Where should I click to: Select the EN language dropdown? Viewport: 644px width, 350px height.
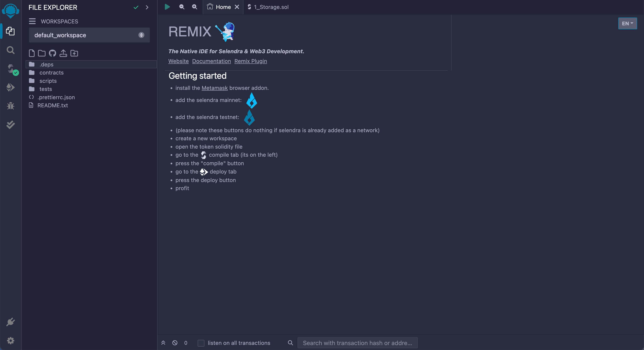click(627, 23)
